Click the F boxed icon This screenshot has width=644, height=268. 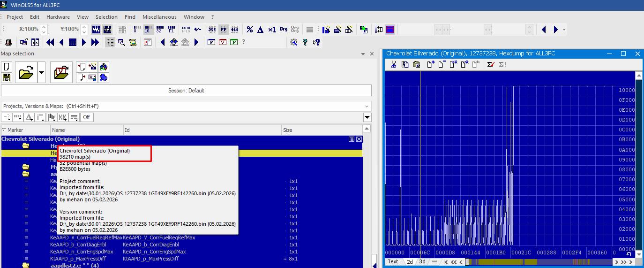coord(211,42)
